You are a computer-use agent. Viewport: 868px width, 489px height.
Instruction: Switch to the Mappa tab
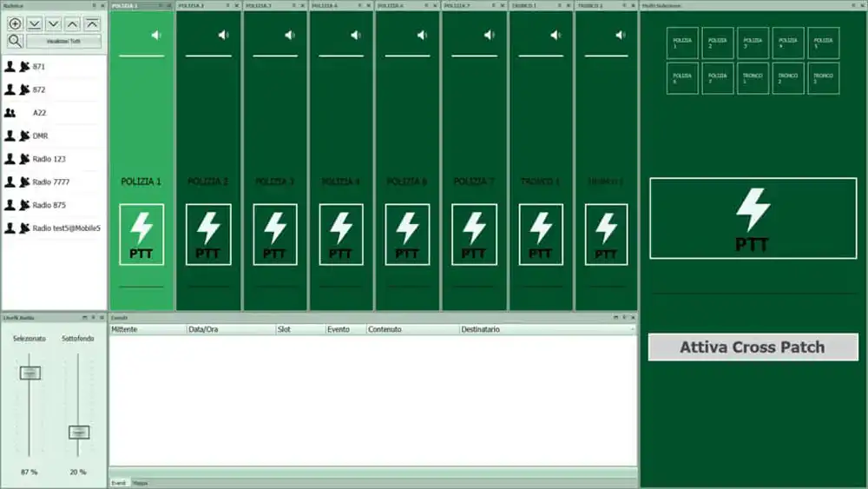pos(140,483)
